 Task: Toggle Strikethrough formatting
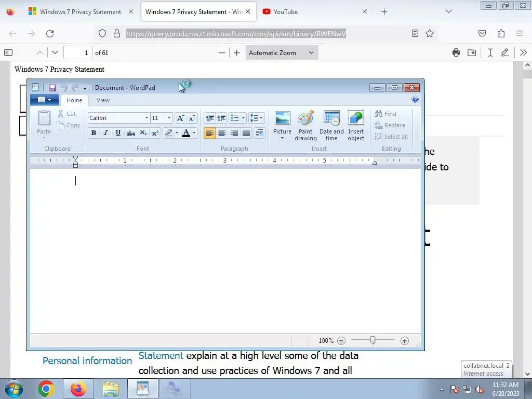(130, 132)
